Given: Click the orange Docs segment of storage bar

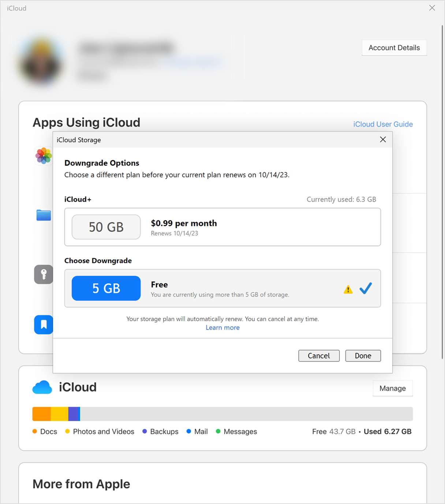Looking at the screenshot, I should click(41, 414).
